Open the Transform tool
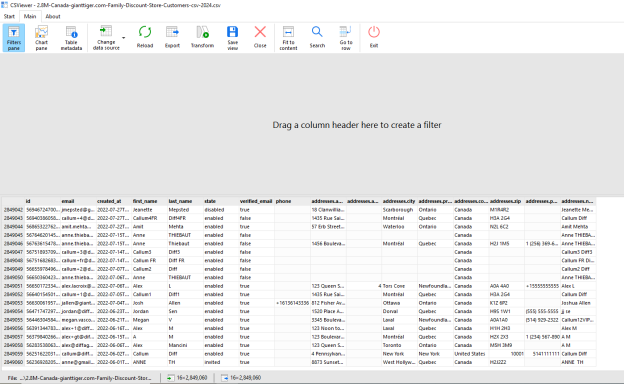 click(202, 38)
